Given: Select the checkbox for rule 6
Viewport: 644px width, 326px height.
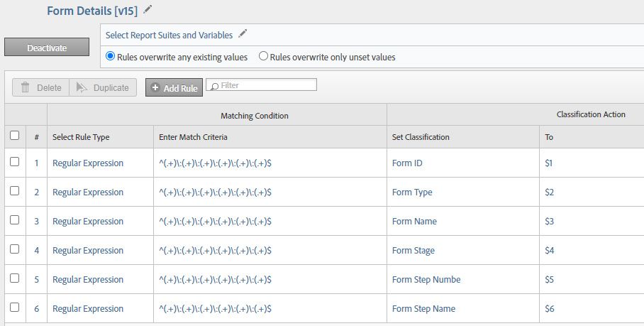Looking at the screenshot, I should 15,308.
